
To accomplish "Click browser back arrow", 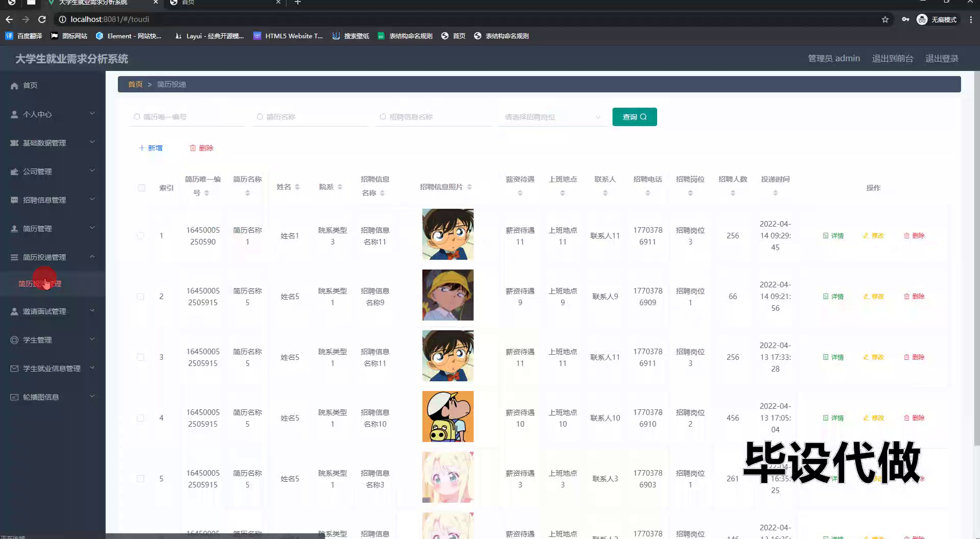I will point(9,19).
